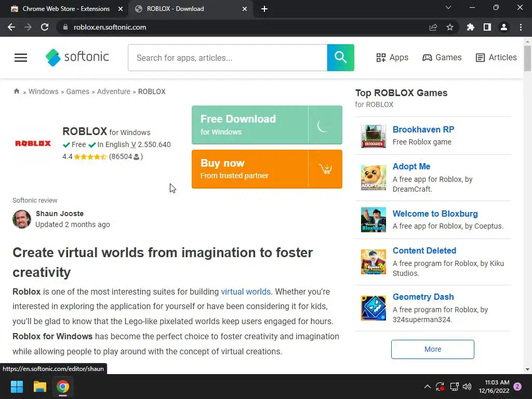Click the volume speaker icon

pos(467,387)
